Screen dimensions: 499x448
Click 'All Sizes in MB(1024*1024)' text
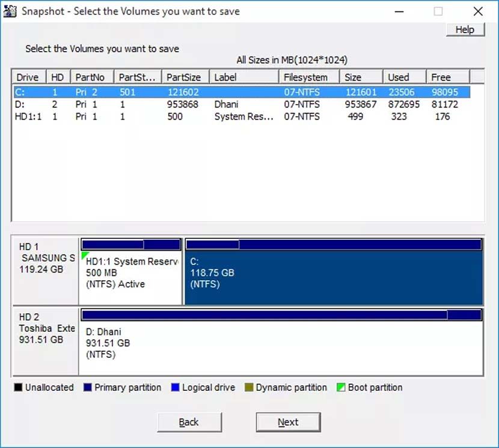[292, 60]
